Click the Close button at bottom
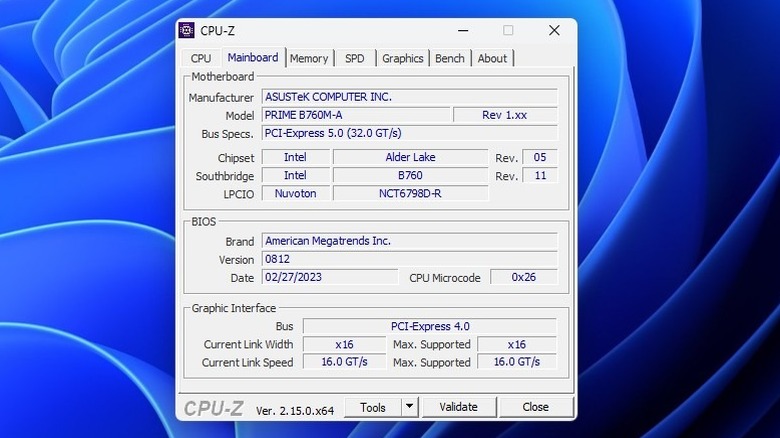The height and width of the screenshot is (438, 780). [536, 407]
